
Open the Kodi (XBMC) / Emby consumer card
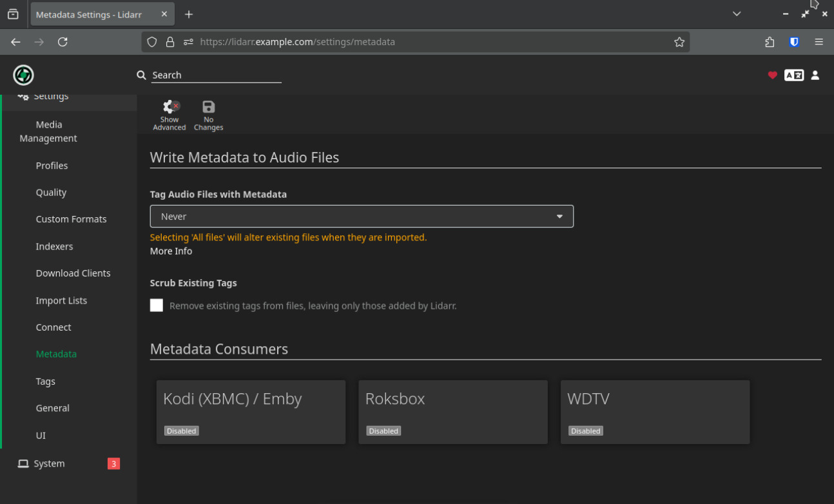tap(251, 411)
